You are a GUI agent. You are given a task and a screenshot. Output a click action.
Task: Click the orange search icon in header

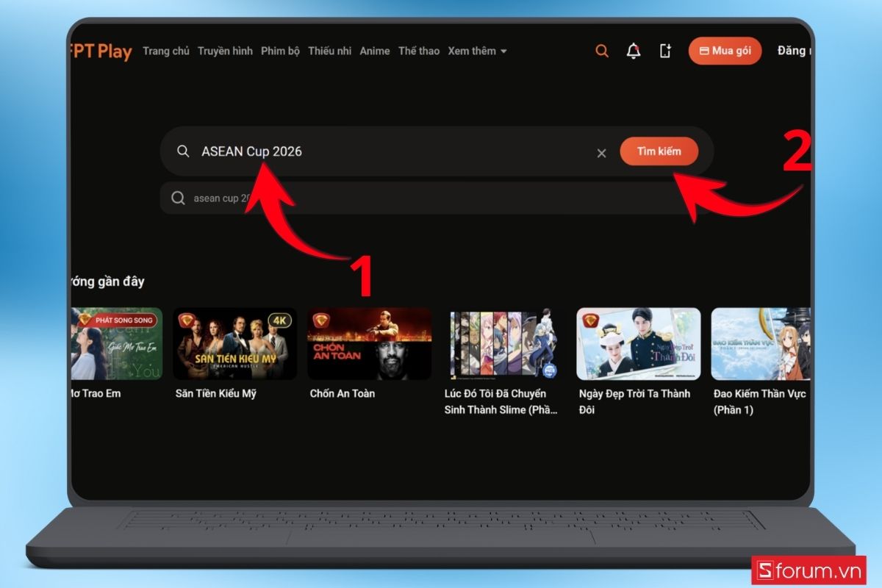tap(602, 51)
